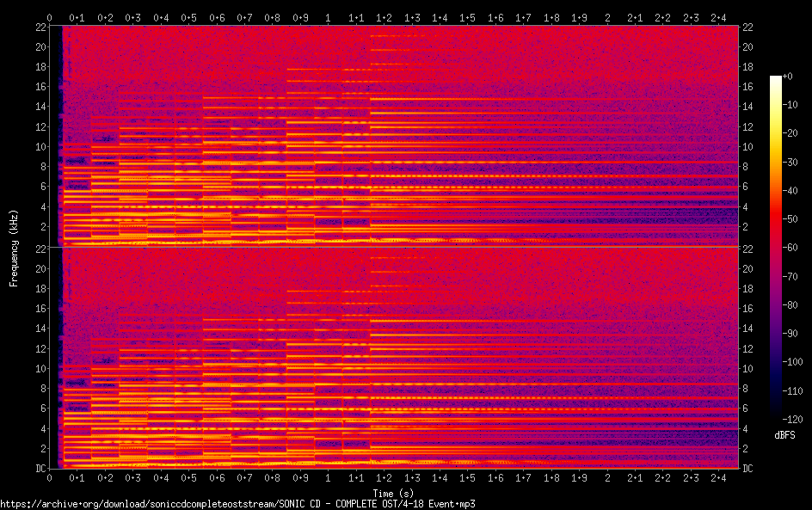Click the "Frequency (kHz)" axis label
Screen dimensions: 812x510
click(x=14, y=248)
